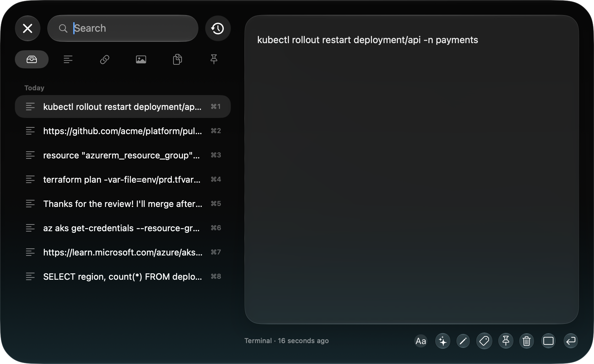
Task: Select the az aks get-credentials entry
Action: point(123,228)
